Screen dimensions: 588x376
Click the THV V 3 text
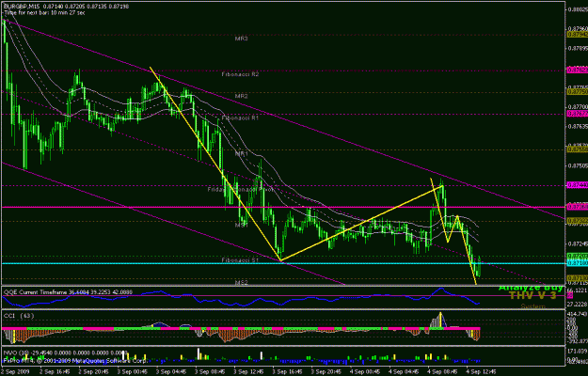532,295
